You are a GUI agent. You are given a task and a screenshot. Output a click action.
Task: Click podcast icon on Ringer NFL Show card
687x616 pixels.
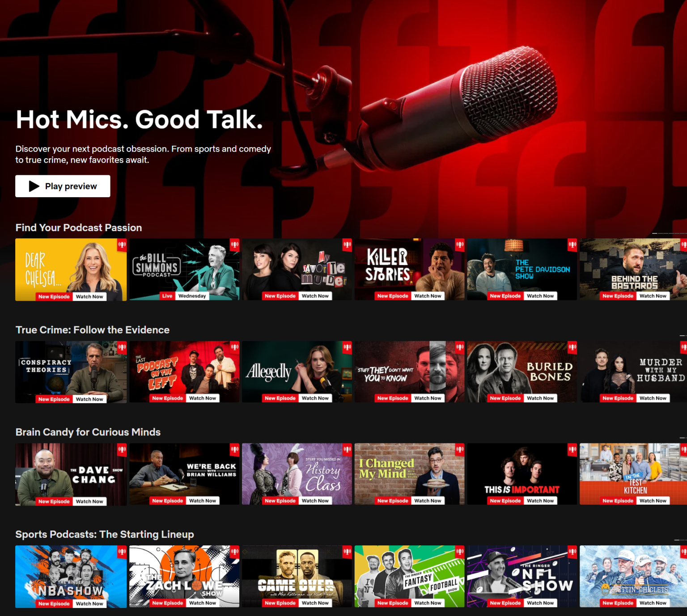tap(572, 551)
